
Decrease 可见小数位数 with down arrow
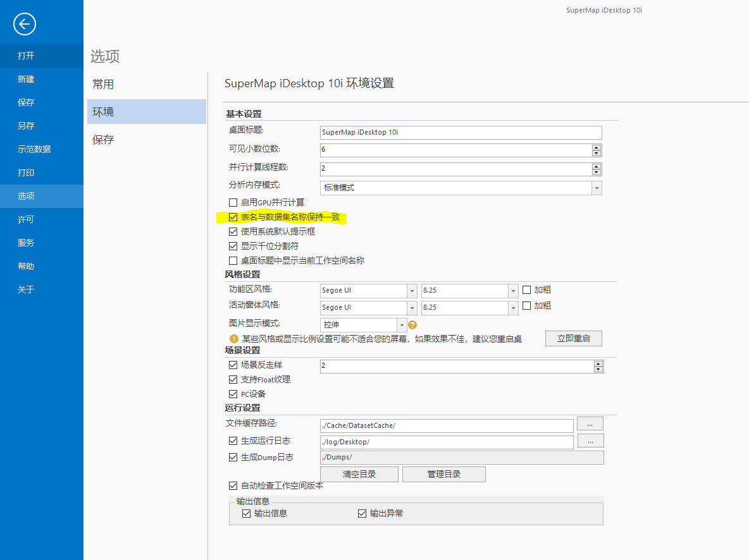tap(596, 153)
